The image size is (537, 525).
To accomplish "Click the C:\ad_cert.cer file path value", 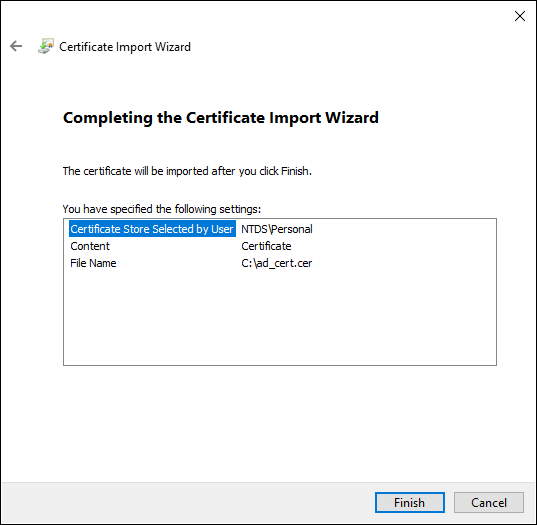I will pos(276,263).
